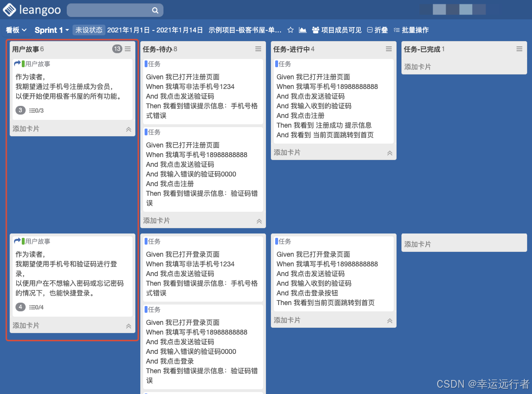Open card 通过手机号注册成为会员
Screen dimensions: 532x394
(72, 89)
